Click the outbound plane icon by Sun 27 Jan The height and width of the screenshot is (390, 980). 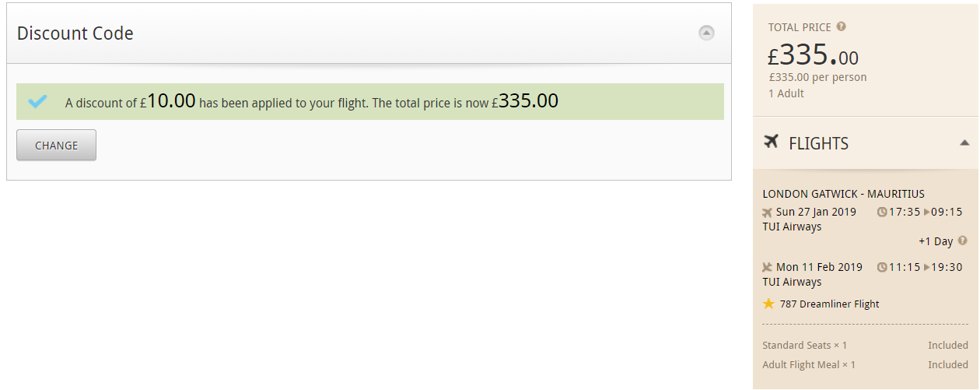click(x=768, y=212)
